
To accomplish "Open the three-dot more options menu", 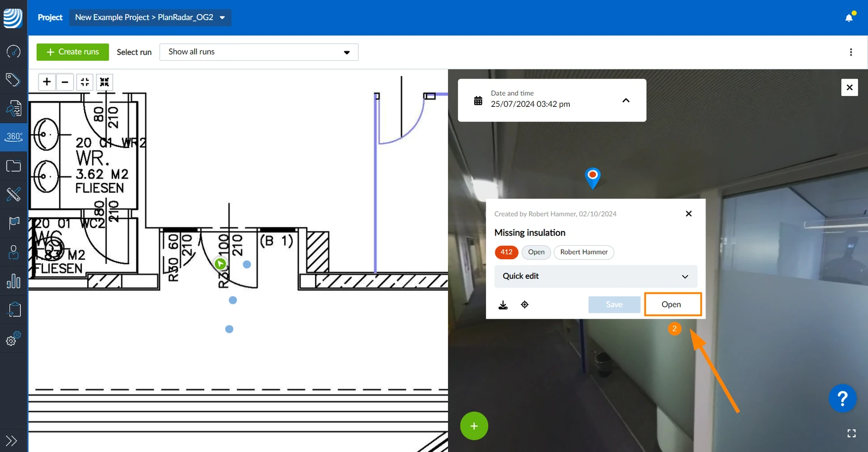I will pos(851,52).
